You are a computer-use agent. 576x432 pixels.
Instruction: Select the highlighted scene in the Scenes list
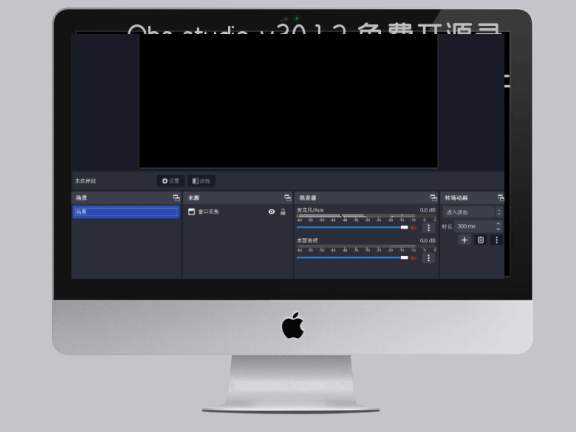(126, 212)
